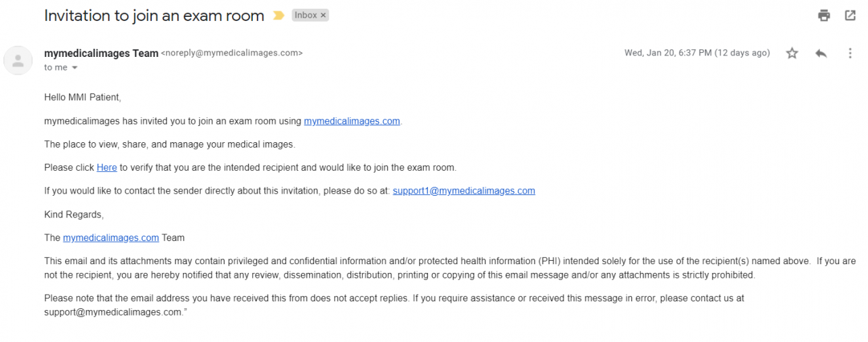Open the support1@mymedicalimages.com email link
Screen dimensions: 868x342
coord(464,191)
